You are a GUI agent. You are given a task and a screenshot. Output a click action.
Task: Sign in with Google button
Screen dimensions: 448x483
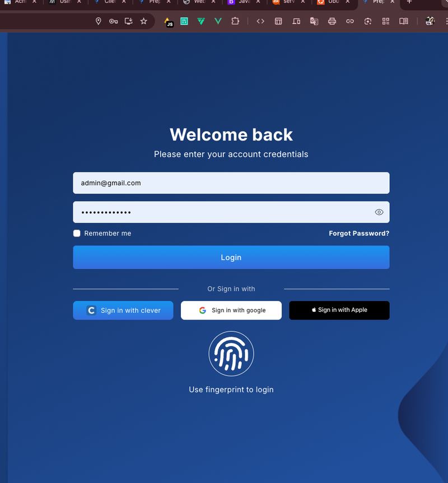[231, 310]
